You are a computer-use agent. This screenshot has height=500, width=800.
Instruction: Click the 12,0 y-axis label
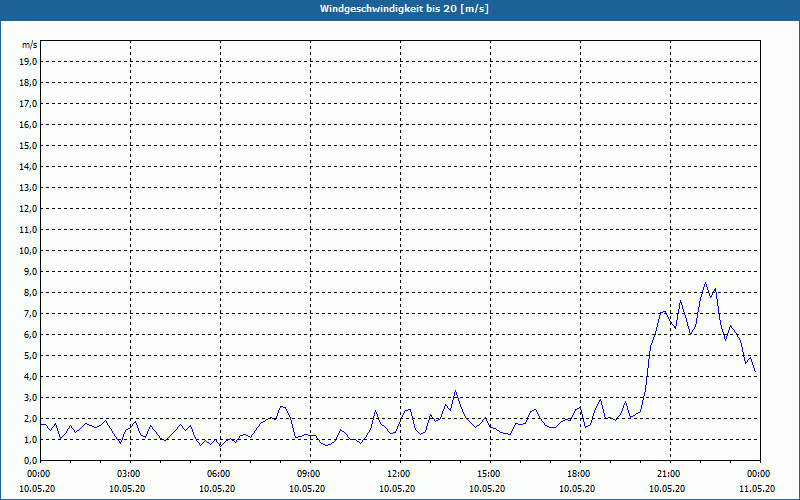click(x=28, y=208)
